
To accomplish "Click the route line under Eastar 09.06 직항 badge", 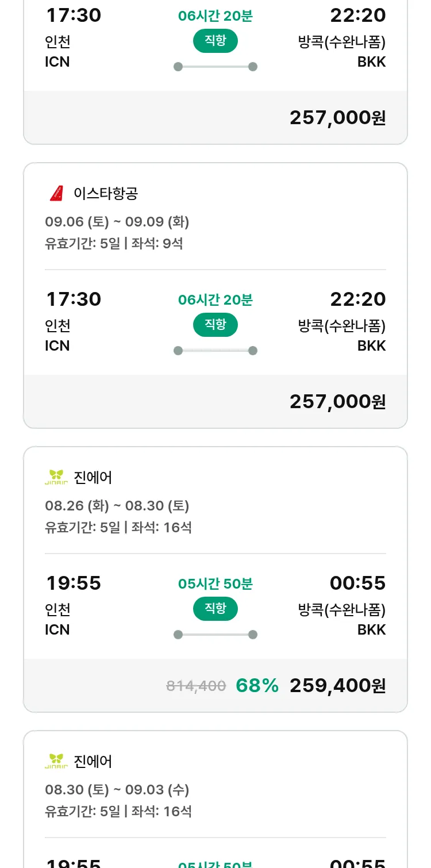I will tap(215, 351).
